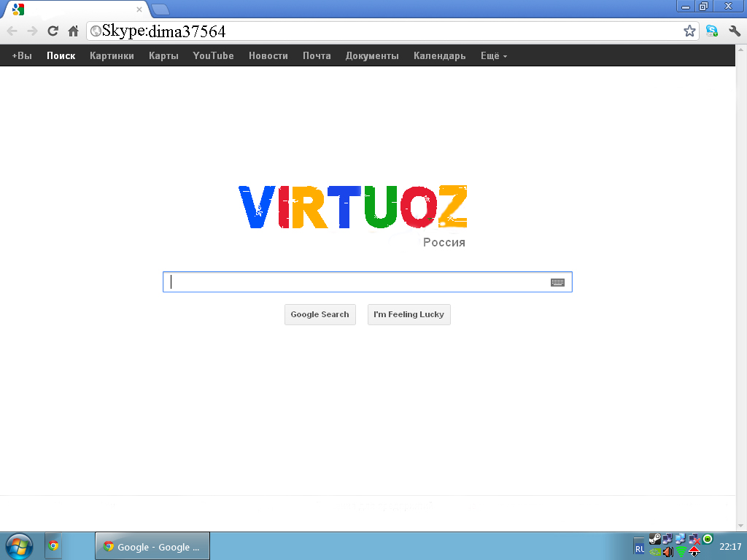Click the scrollbar down arrow
This screenshot has width=747, height=560.
click(x=741, y=526)
